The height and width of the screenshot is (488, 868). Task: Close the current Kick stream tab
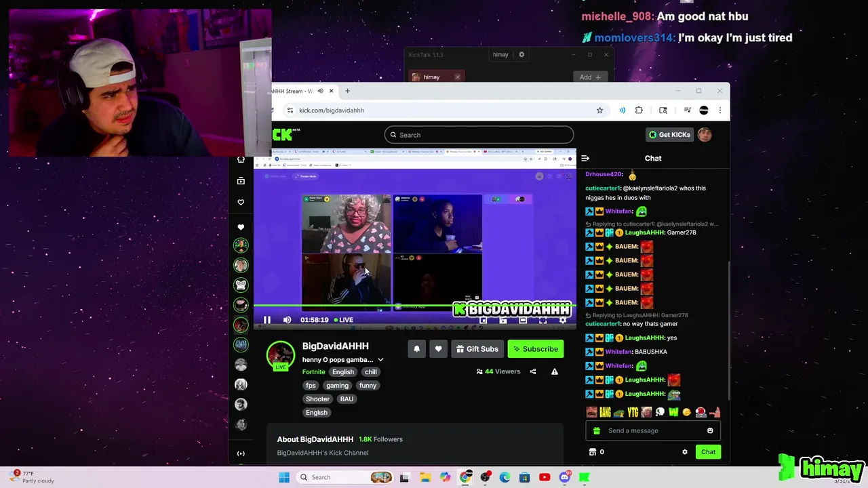click(x=331, y=91)
